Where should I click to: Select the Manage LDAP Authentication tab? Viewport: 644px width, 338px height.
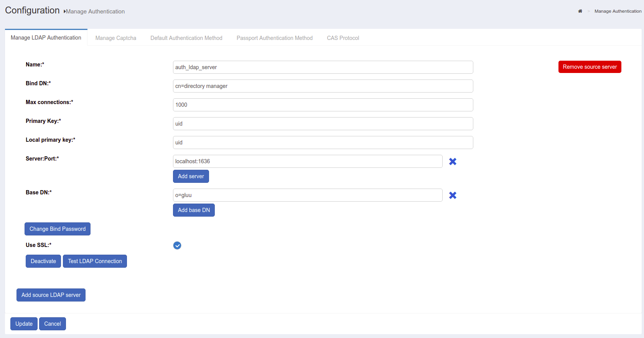pyautogui.click(x=46, y=38)
